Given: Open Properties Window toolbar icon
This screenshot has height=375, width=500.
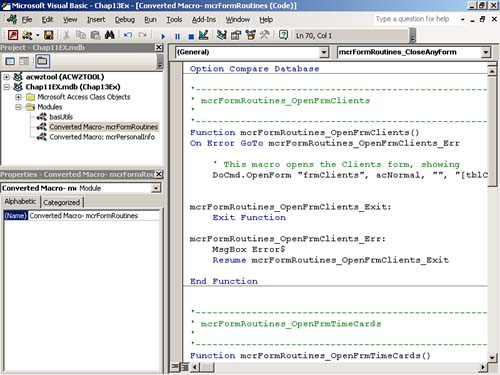Looking at the screenshot, I should click(x=236, y=35).
